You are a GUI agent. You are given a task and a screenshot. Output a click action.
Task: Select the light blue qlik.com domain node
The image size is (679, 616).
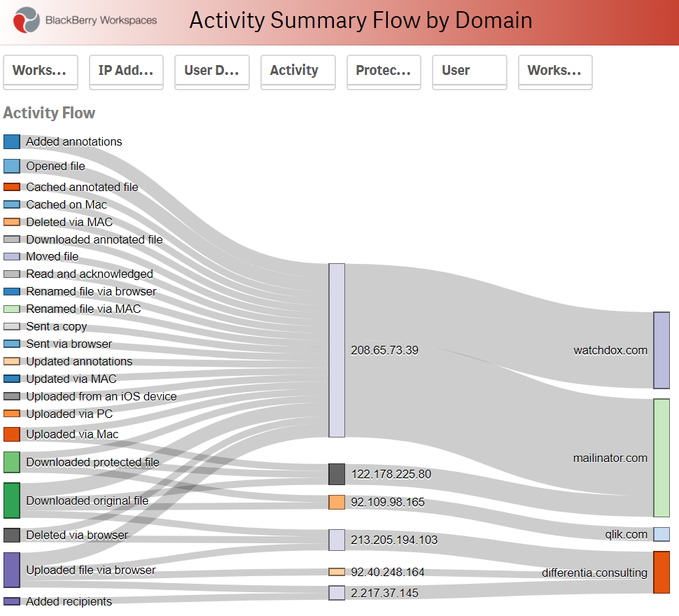661,534
